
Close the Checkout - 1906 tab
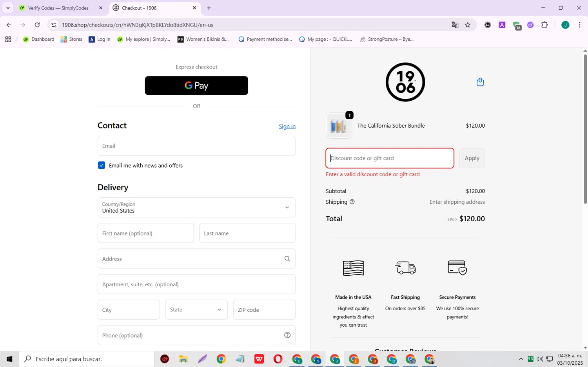point(194,8)
